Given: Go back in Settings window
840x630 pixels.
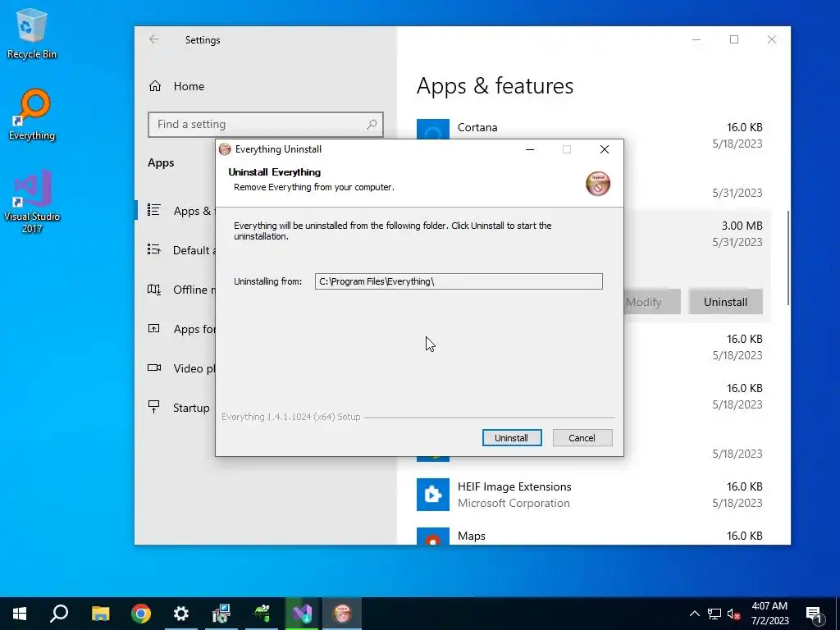Looking at the screenshot, I should (x=153, y=39).
